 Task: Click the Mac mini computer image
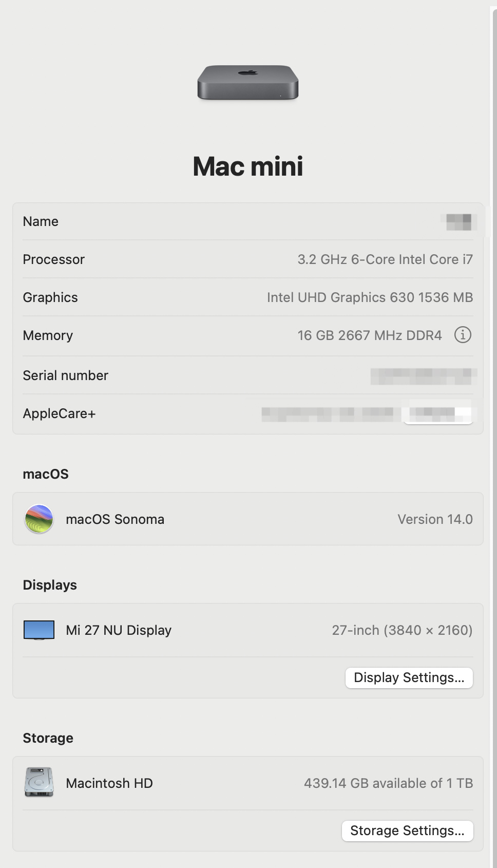point(248,82)
